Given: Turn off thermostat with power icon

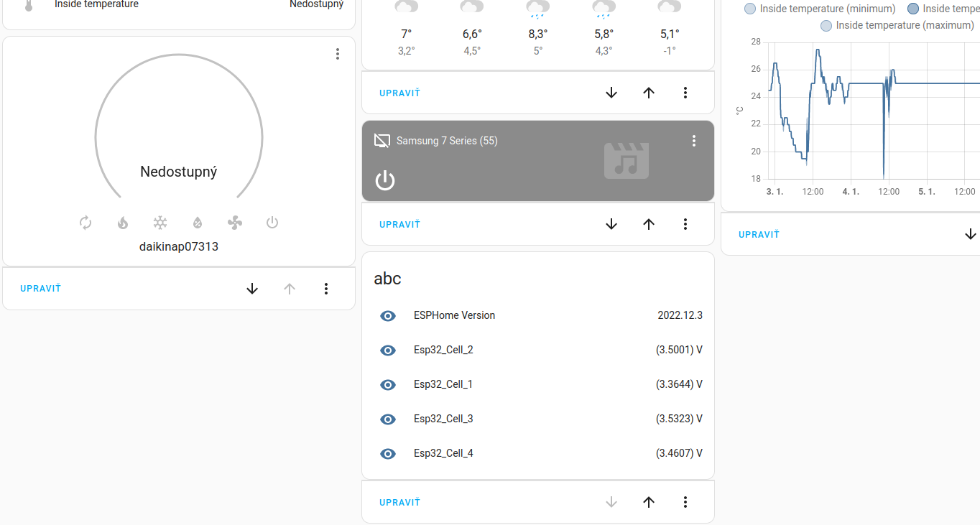Looking at the screenshot, I should pyautogui.click(x=272, y=223).
